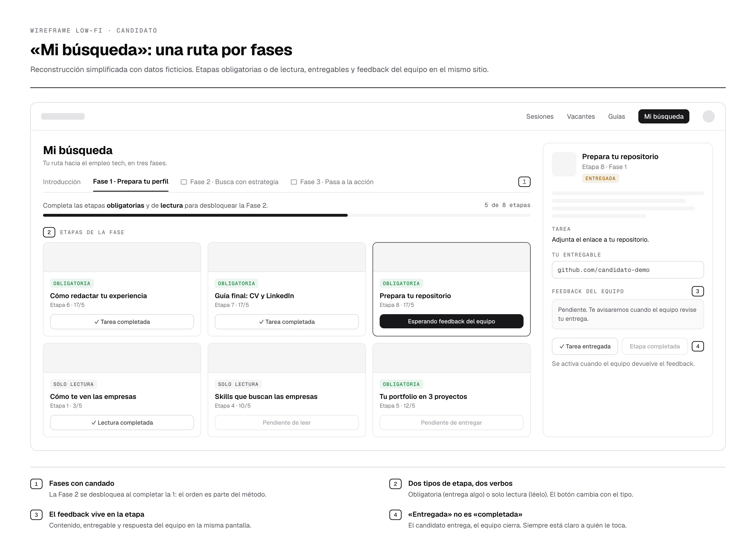Click the Pendiente feedback message box

(627, 314)
